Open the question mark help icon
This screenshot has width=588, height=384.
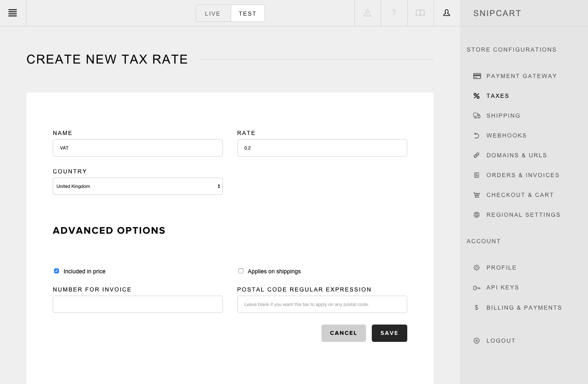[x=394, y=13]
